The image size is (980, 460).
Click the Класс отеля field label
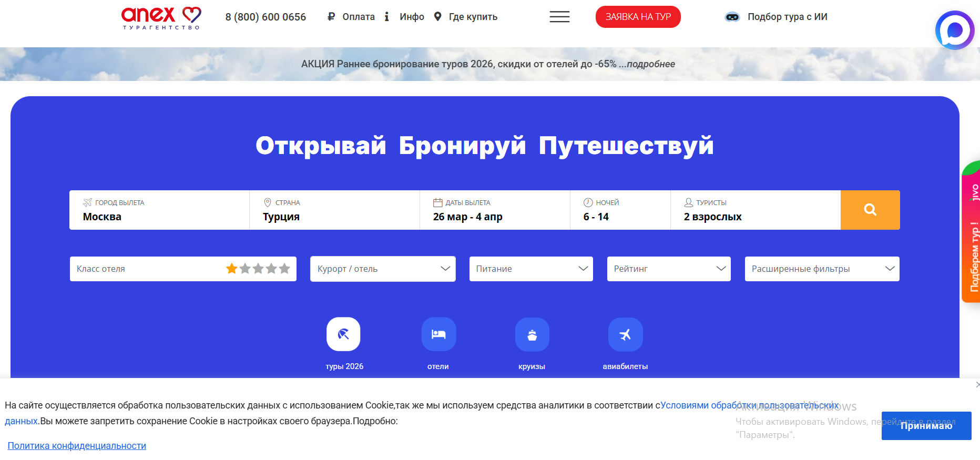tap(101, 269)
